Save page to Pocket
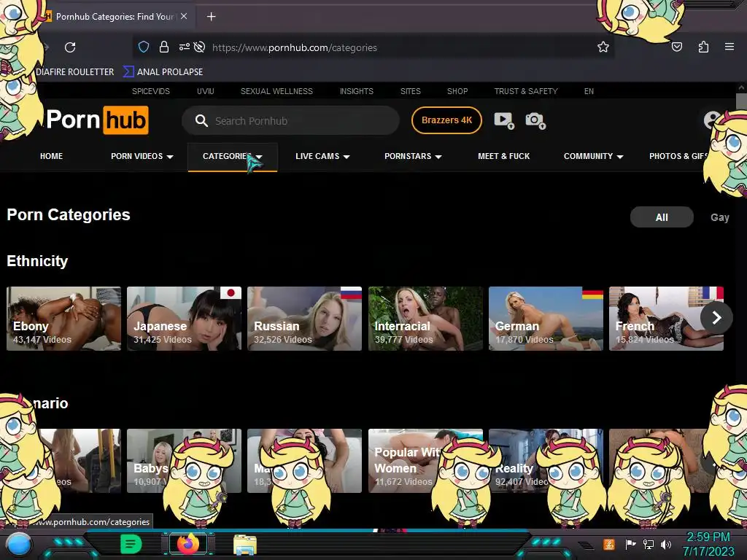The width and height of the screenshot is (747, 560). (x=676, y=47)
